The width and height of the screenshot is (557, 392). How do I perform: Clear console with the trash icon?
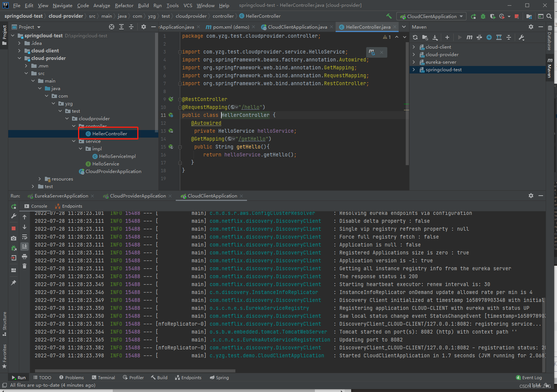[x=25, y=266]
